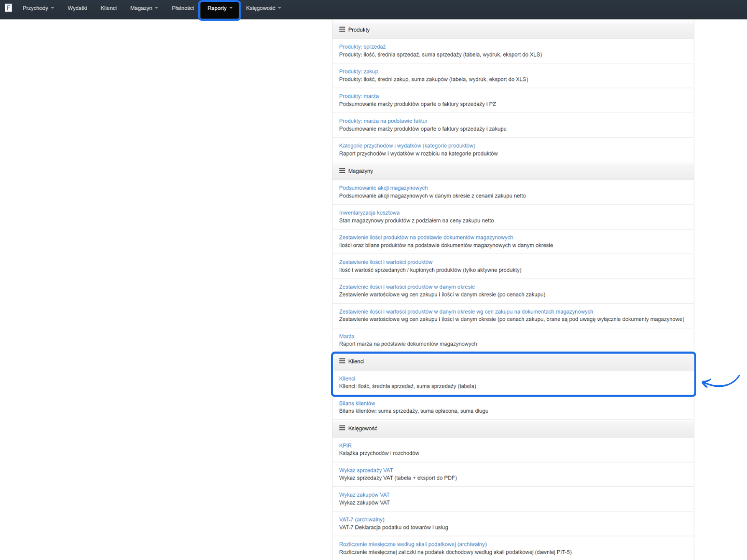Click the hamburger icon beside Księgowość heading
This screenshot has width=747, height=560.
click(342, 428)
